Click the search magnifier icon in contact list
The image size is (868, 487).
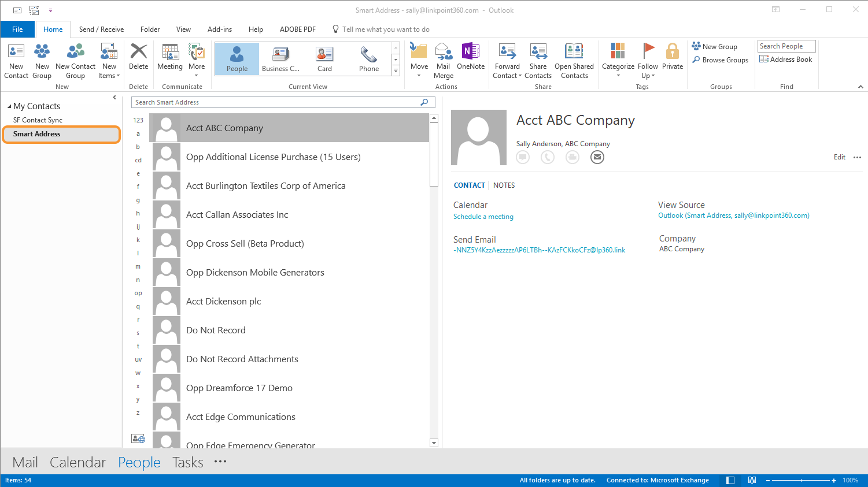(x=424, y=102)
